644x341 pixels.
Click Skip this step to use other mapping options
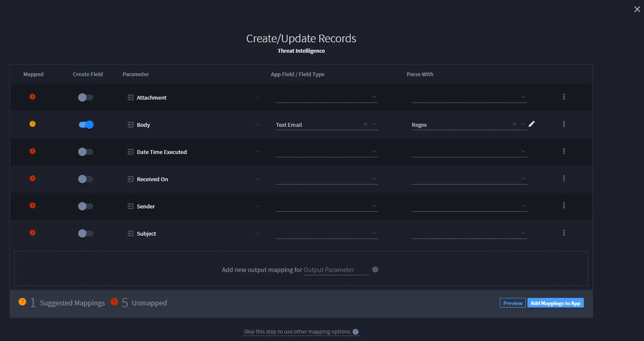pyautogui.click(x=298, y=332)
